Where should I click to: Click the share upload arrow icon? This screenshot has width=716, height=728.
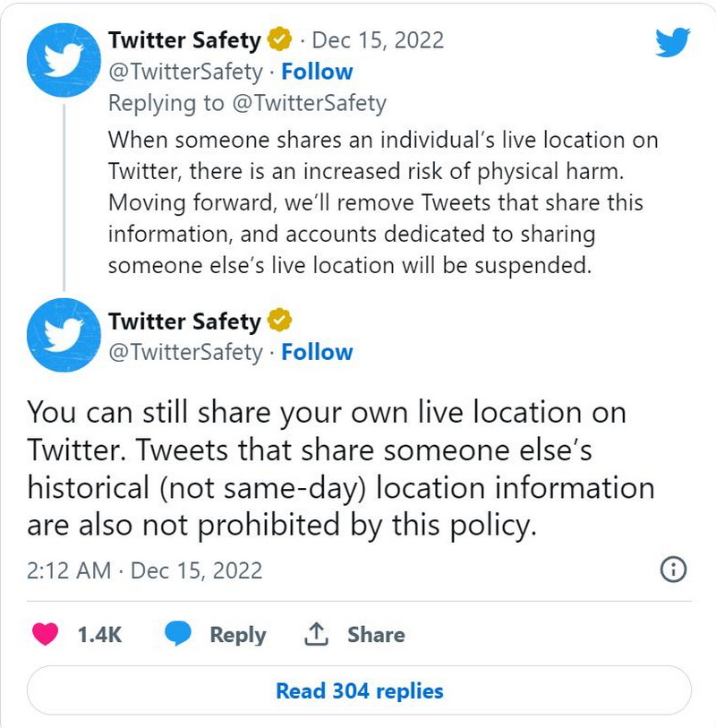[316, 635]
